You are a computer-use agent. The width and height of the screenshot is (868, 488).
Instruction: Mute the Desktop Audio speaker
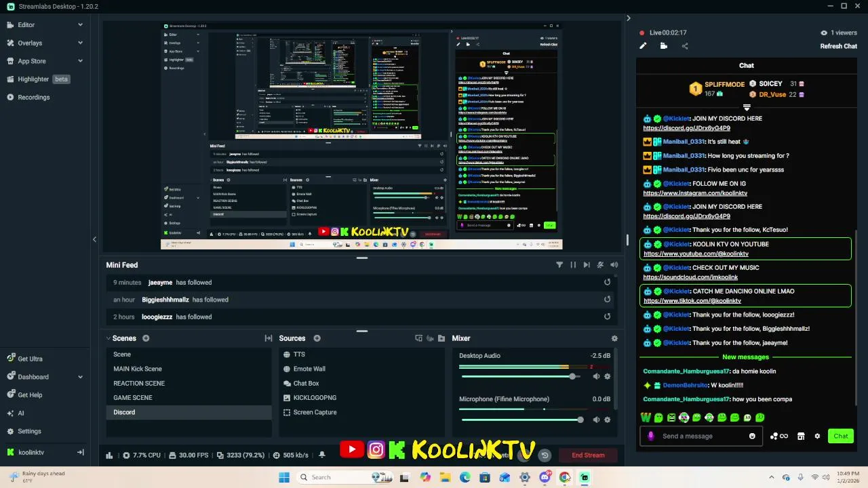pos(596,376)
